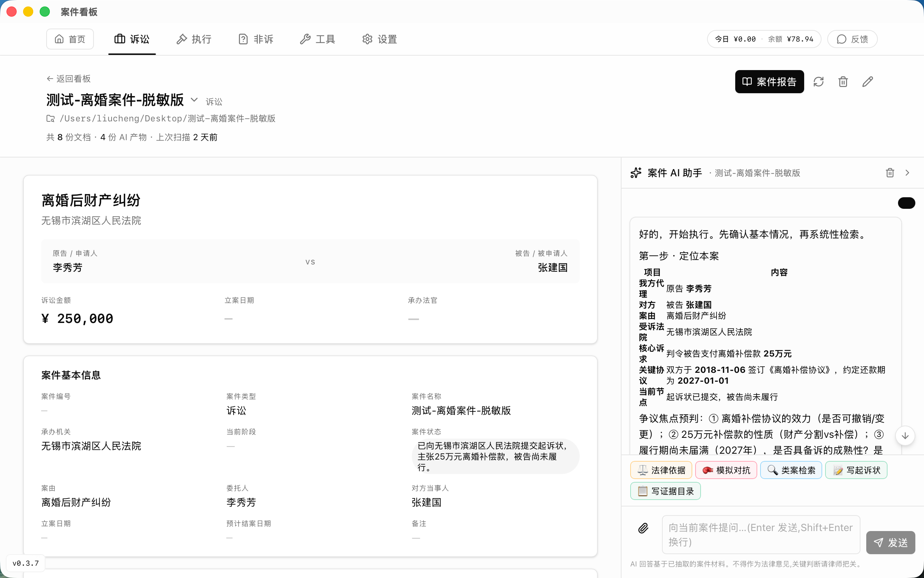Open the 案件报告 case report
The image size is (924, 578).
pyautogui.click(x=770, y=81)
